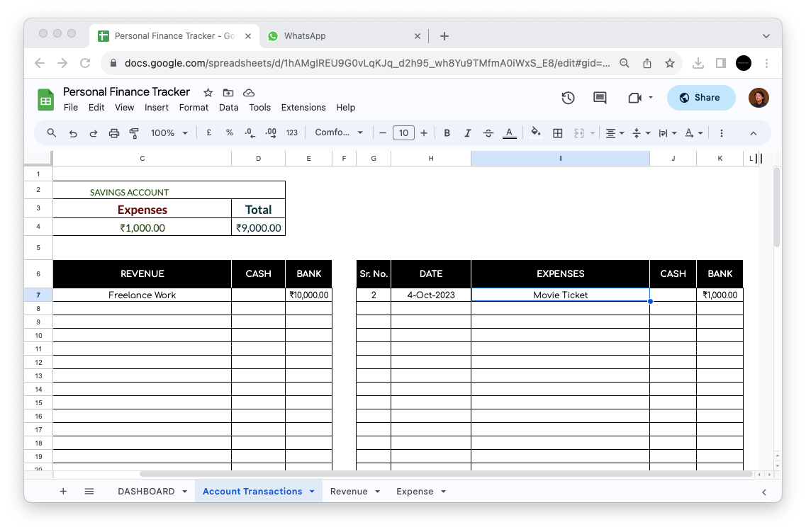The image size is (806, 532).
Task: Increase font size with plus button
Action: pos(424,133)
